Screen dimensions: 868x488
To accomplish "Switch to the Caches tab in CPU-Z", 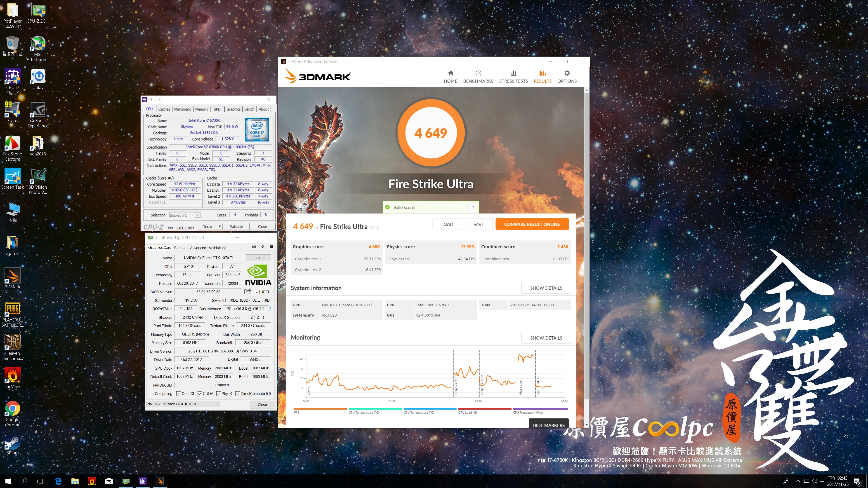I will (164, 109).
